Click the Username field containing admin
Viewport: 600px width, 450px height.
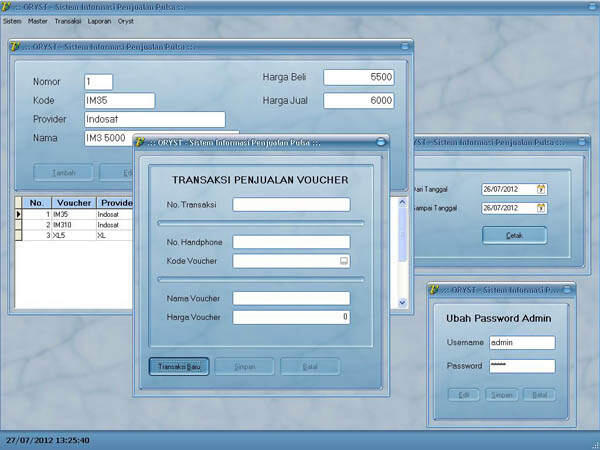pyautogui.click(x=522, y=343)
